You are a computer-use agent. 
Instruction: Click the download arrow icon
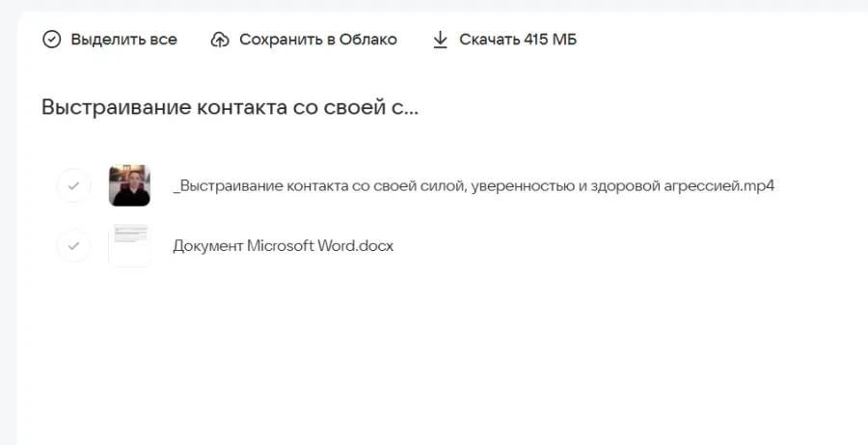(x=441, y=40)
